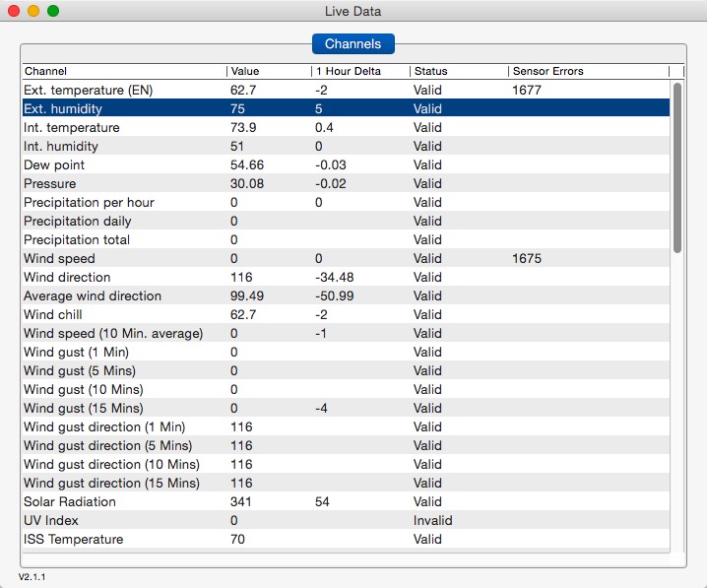The width and height of the screenshot is (707, 588).
Task: Select the Wind gust (15 Mins) row
Action: pos(346,408)
